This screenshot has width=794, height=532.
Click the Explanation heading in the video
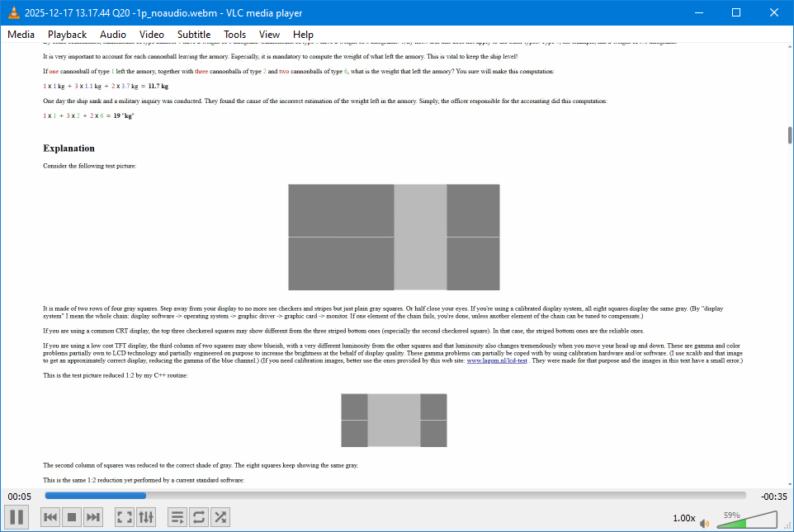click(69, 148)
